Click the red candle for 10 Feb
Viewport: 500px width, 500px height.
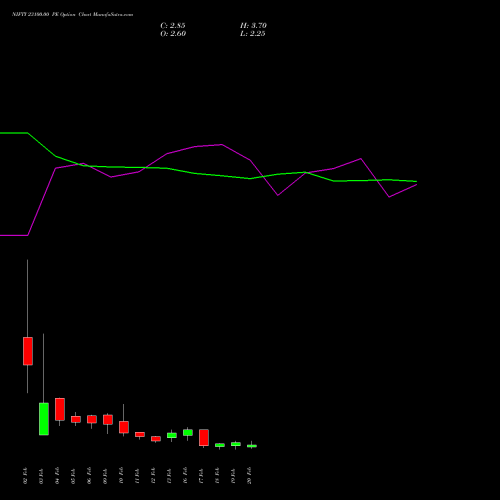coord(124,427)
